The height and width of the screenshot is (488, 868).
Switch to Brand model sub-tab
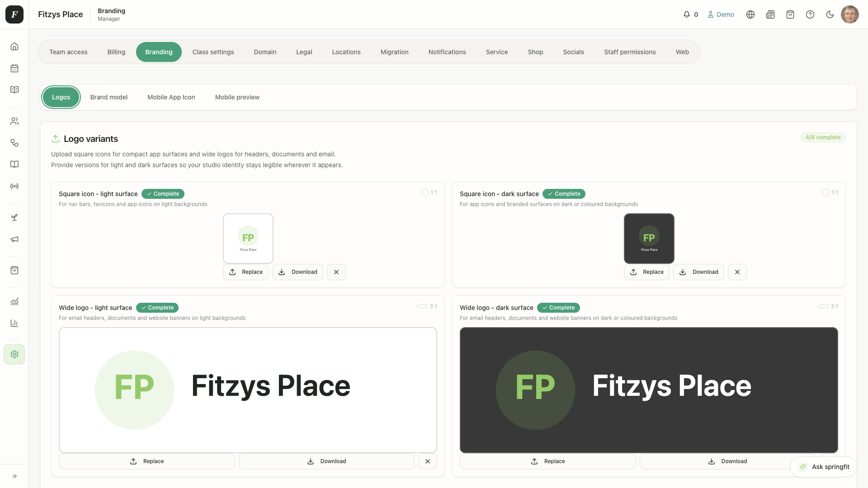(109, 97)
